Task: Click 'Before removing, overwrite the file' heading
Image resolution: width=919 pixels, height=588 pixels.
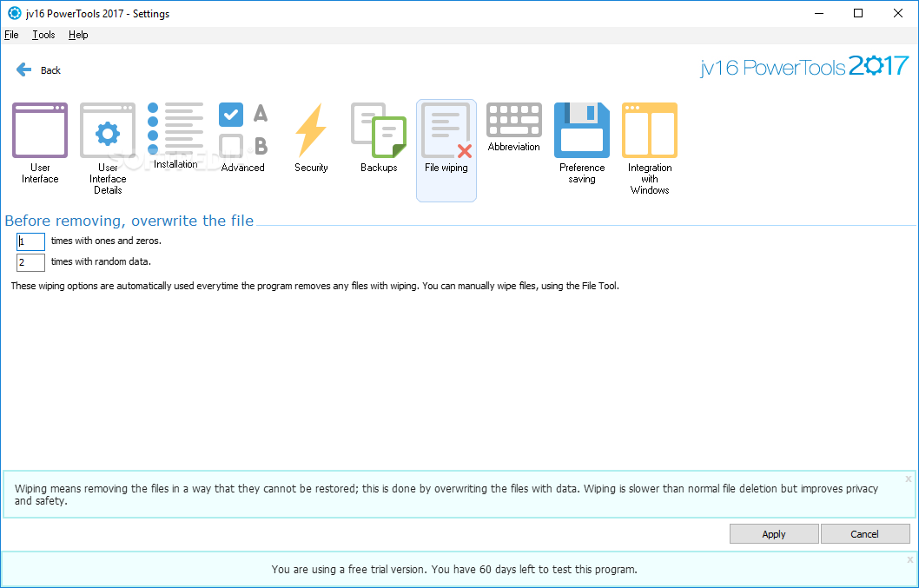Action: [129, 221]
